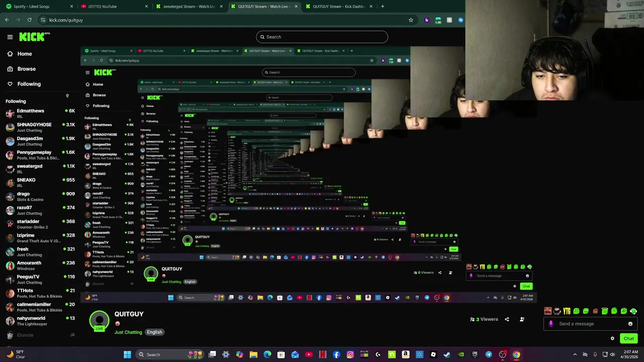Click the purple microphone icon in chat
Viewport: 644px width, 362px height.
[x=551, y=324]
